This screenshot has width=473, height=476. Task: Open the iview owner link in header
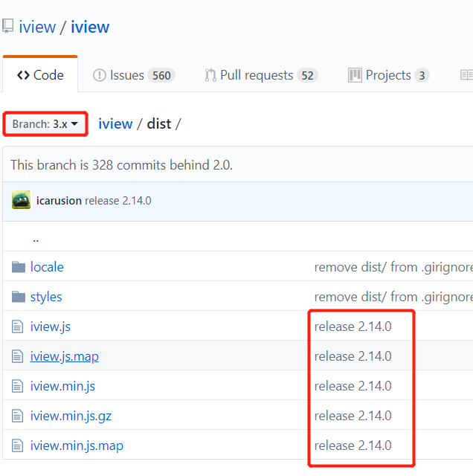[x=37, y=28]
